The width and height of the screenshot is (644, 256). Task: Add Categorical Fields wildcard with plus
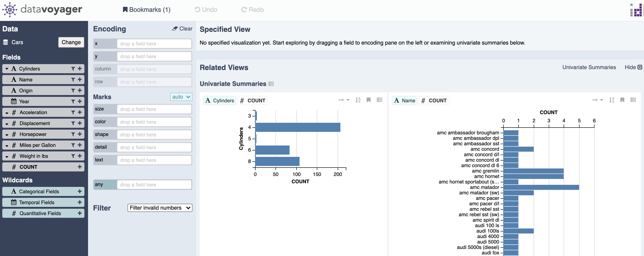pyautogui.click(x=80, y=191)
